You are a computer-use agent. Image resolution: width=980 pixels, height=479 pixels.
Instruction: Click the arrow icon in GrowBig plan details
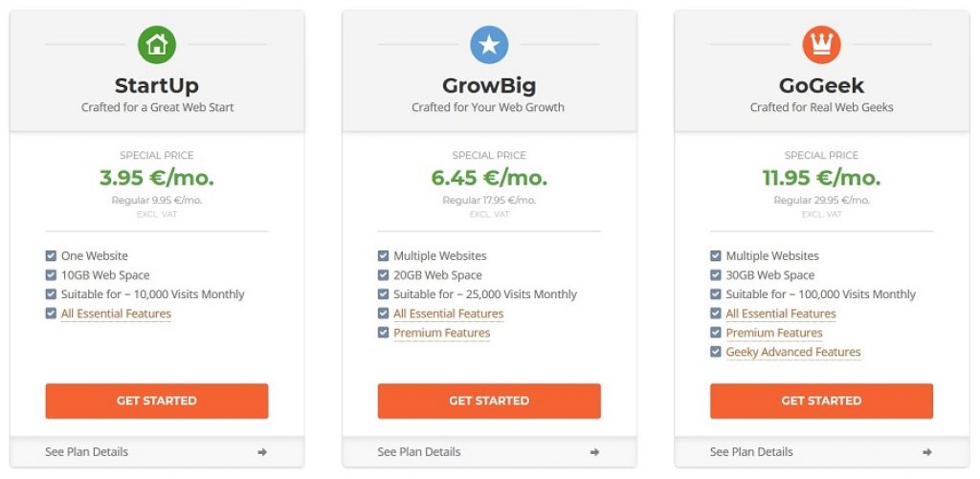[x=595, y=452]
